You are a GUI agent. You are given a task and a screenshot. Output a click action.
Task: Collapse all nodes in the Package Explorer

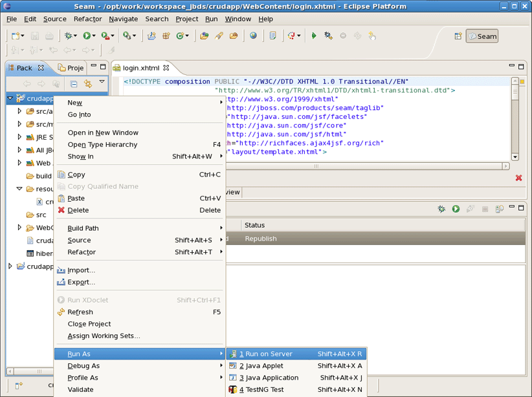pos(74,83)
